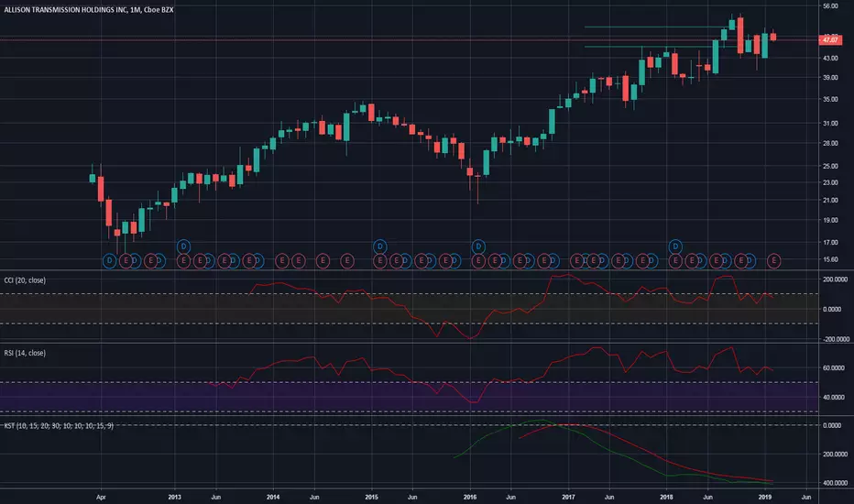The height and width of the screenshot is (504, 854).
Task: Click the 2014 label on the time axis
Action: pyautogui.click(x=273, y=497)
